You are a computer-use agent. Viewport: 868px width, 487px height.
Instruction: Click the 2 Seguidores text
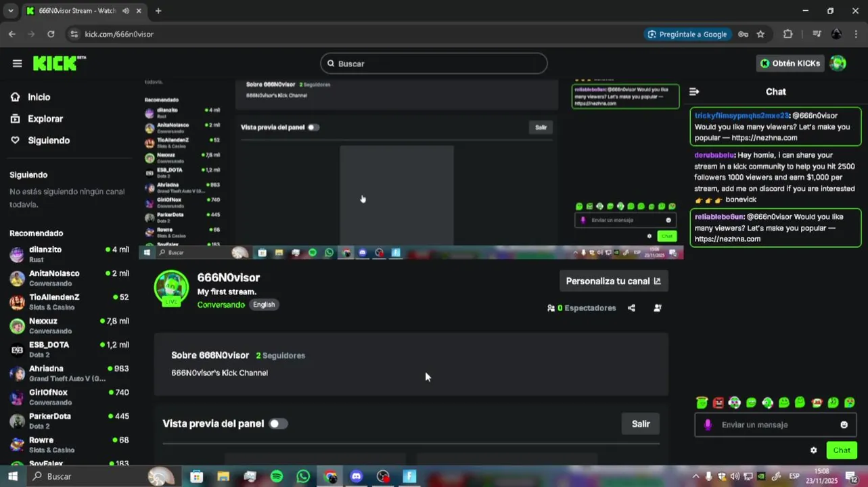point(281,355)
